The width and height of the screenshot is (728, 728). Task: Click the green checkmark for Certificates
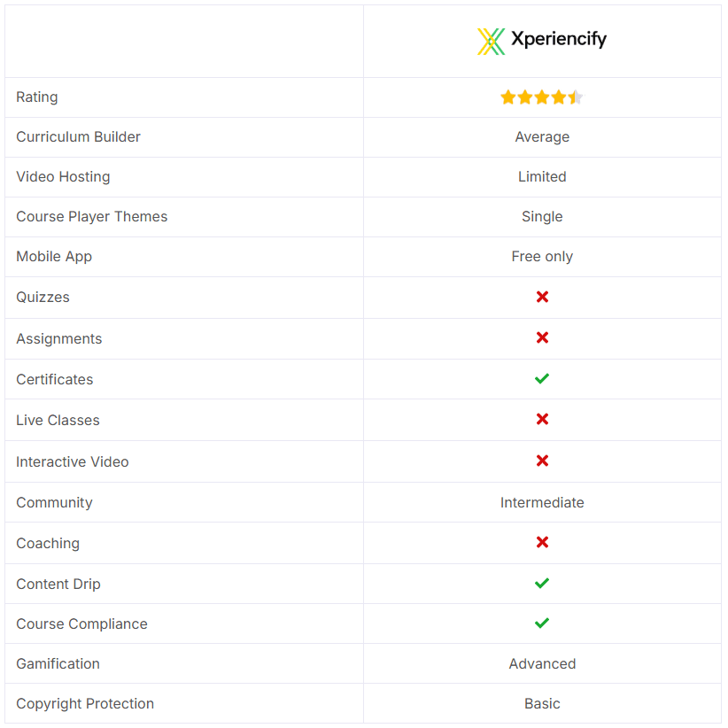tap(542, 379)
